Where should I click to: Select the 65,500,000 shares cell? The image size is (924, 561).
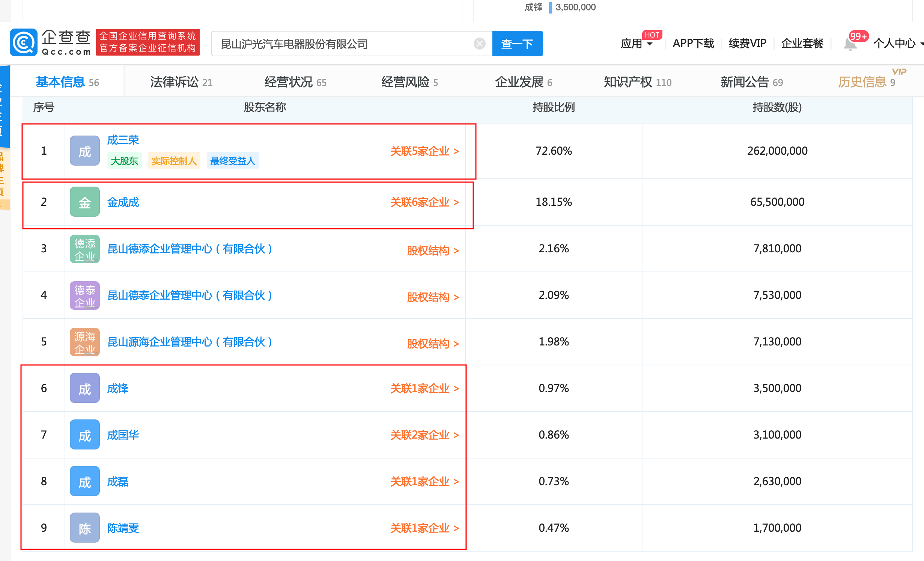777,202
